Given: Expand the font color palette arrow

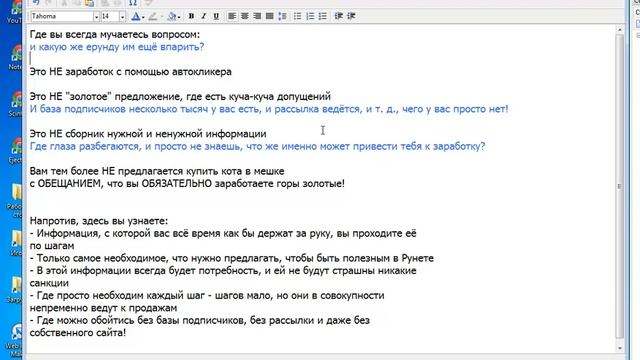Looking at the screenshot, I should [x=143, y=17].
